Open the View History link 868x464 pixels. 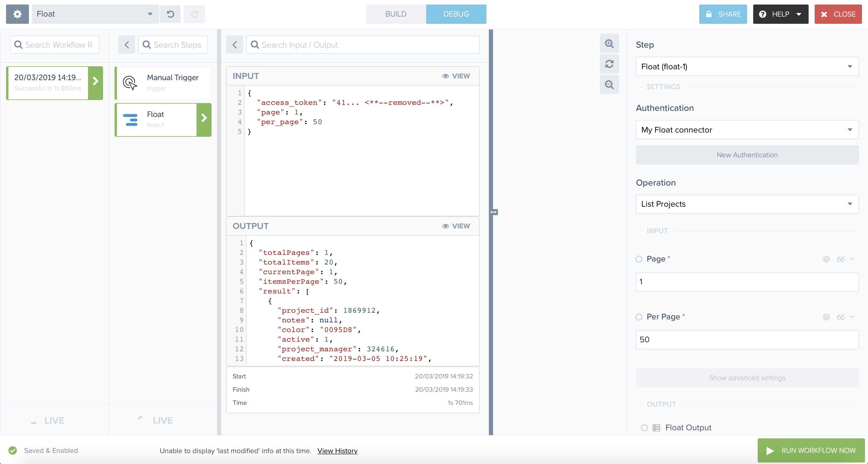pyautogui.click(x=337, y=451)
